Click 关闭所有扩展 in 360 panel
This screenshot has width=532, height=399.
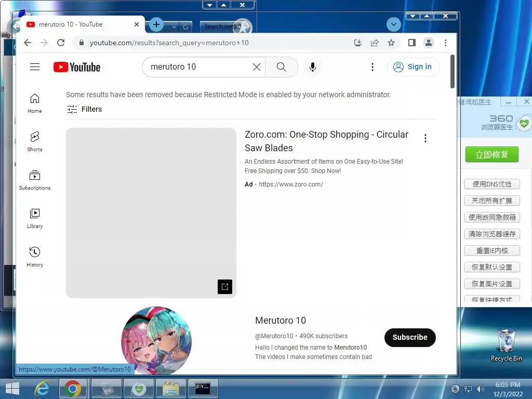[491, 201]
